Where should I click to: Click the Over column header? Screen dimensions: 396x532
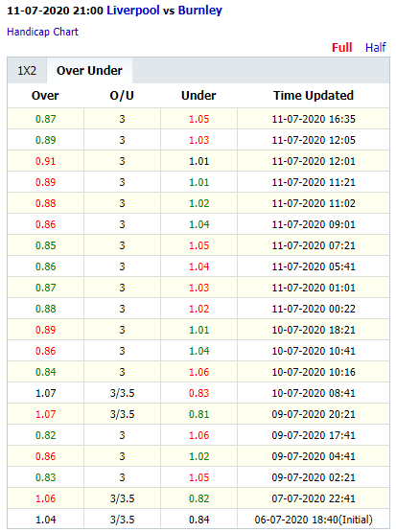45,96
